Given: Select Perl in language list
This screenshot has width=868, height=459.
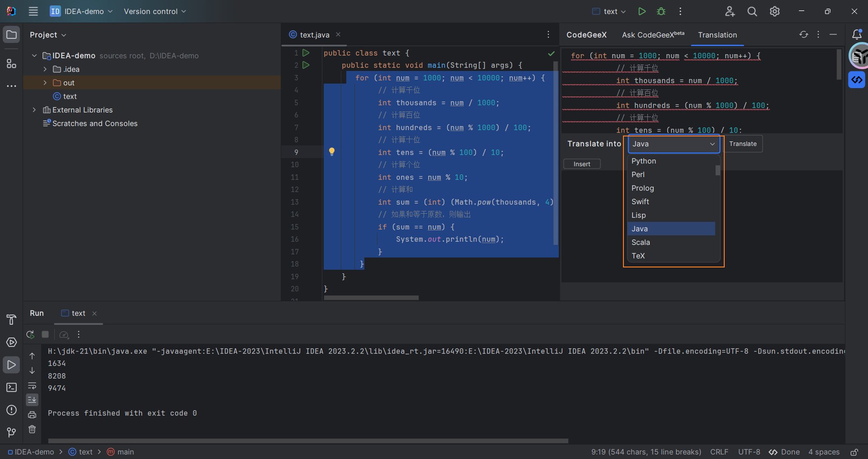Looking at the screenshot, I should point(671,174).
